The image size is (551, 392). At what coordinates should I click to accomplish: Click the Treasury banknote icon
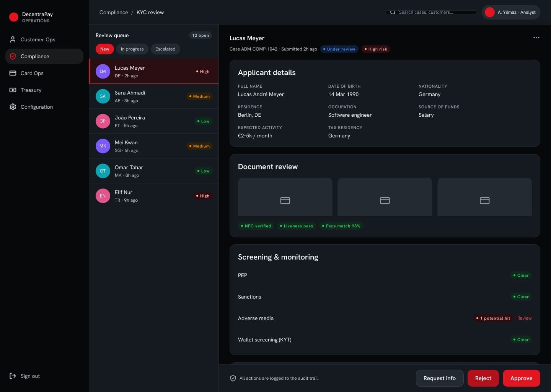13,90
